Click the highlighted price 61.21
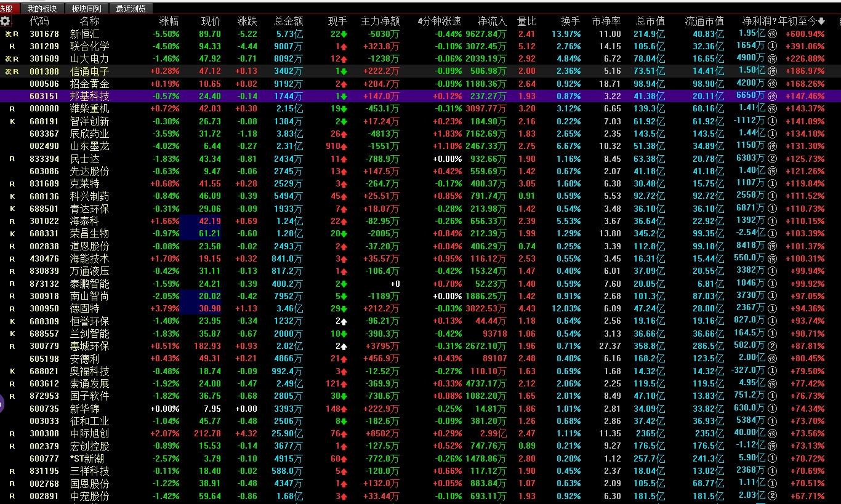841x504 pixels. coord(210,234)
